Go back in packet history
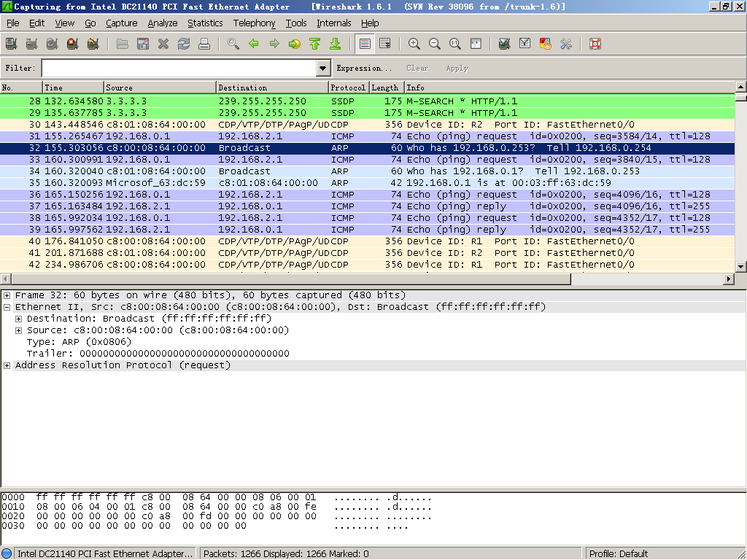This screenshot has height=560, width=747. pos(254,44)
